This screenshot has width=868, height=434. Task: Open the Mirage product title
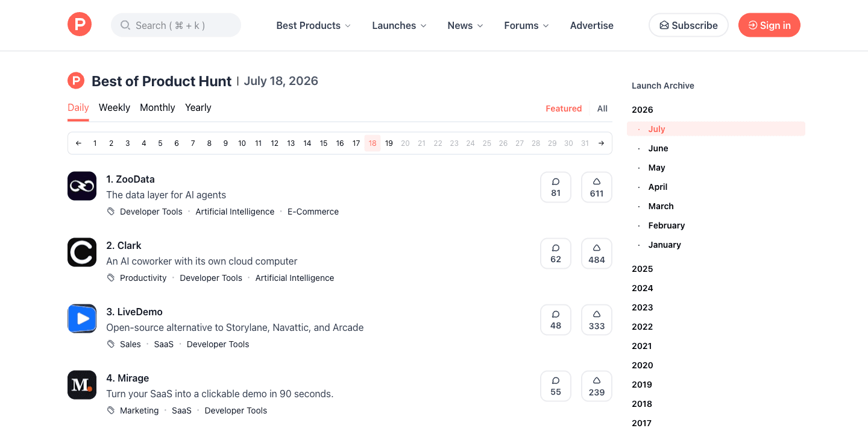click(x=127, y=378)
